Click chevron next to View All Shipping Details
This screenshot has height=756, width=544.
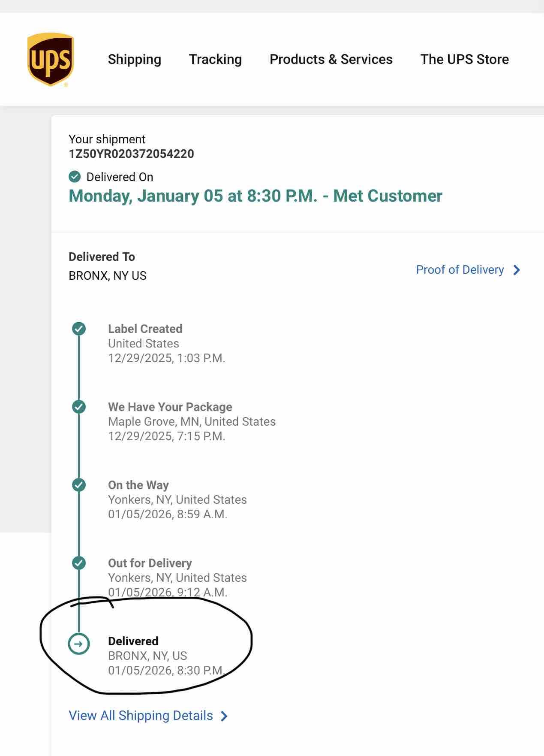click(x=224, y=716)
